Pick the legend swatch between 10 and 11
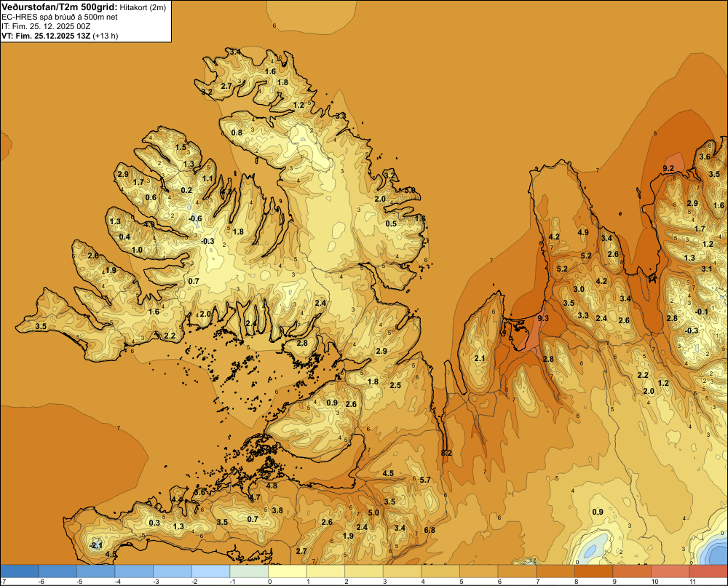The height and width of the screenshot is (586, 728). tap(670, 571)
